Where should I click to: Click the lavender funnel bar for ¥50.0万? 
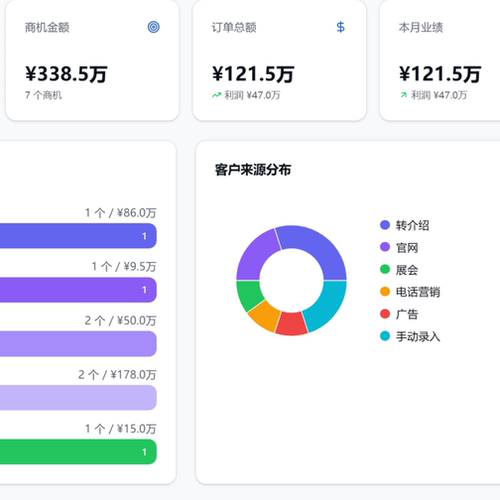pos(78,344)
